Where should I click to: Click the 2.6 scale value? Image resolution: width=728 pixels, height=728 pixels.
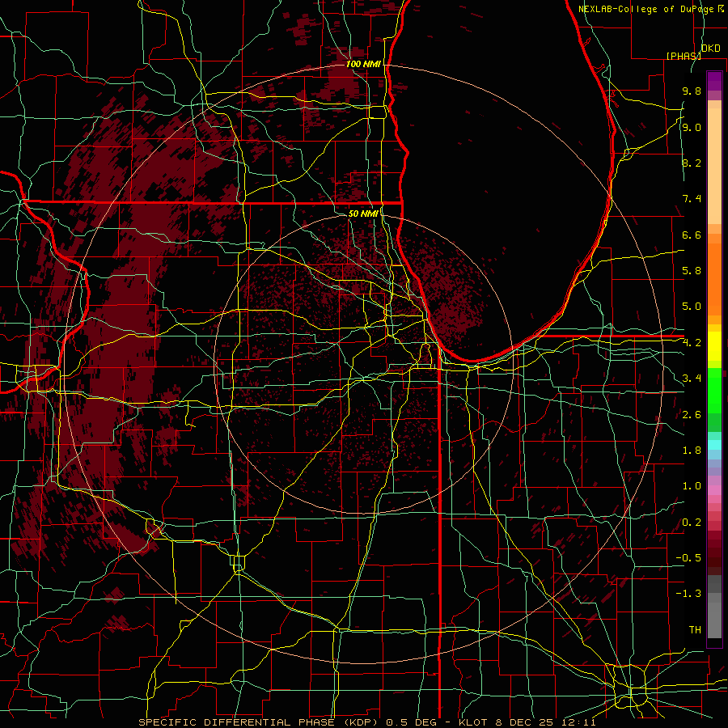[692, 415]
